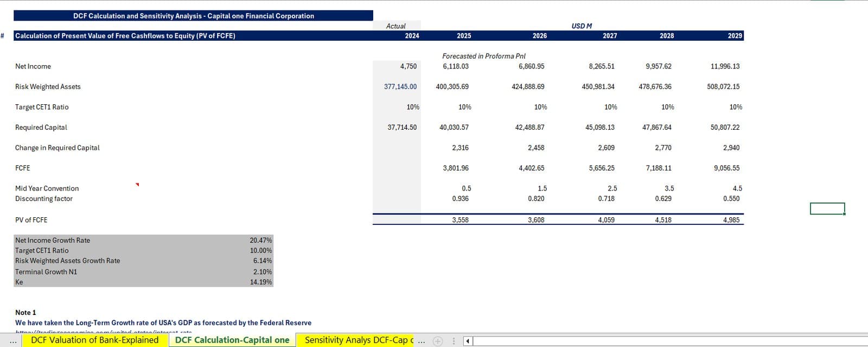Select the 2027 column header
This screenshot has height=347, width=868.
(x=610, y=36)
